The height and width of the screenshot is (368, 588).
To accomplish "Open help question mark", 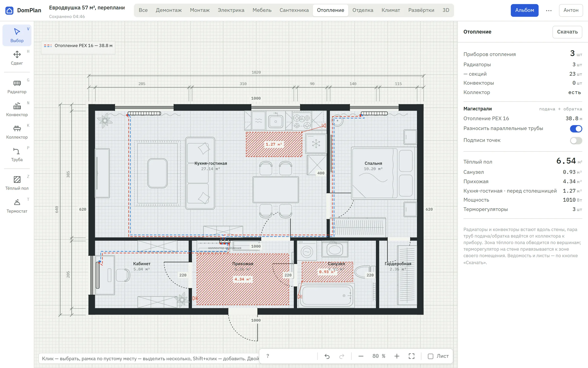I will point(268,356).
